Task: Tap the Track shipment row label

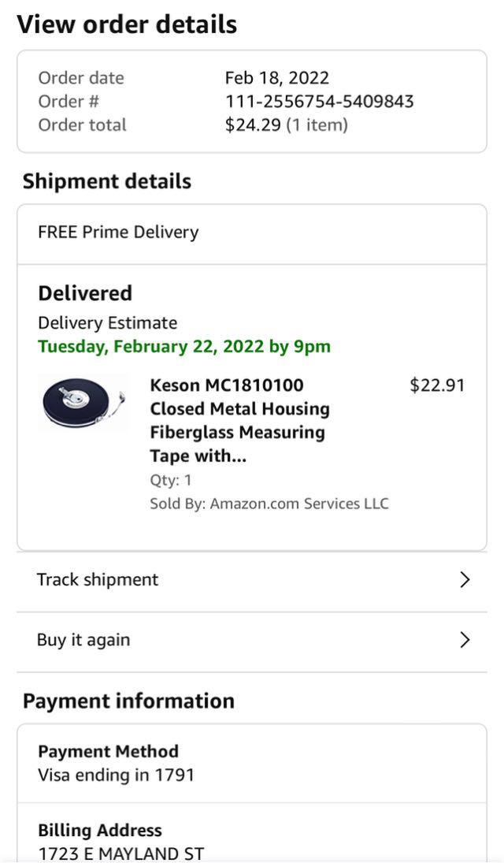Action: (98, 580)
